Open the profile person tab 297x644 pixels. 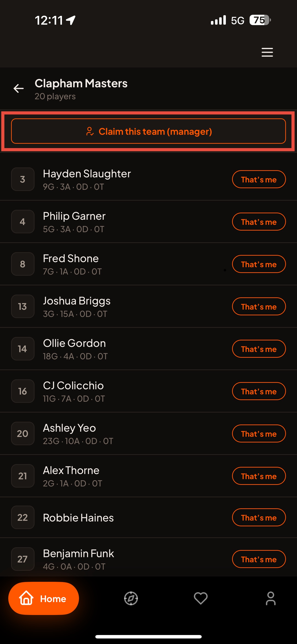(271, 598)
